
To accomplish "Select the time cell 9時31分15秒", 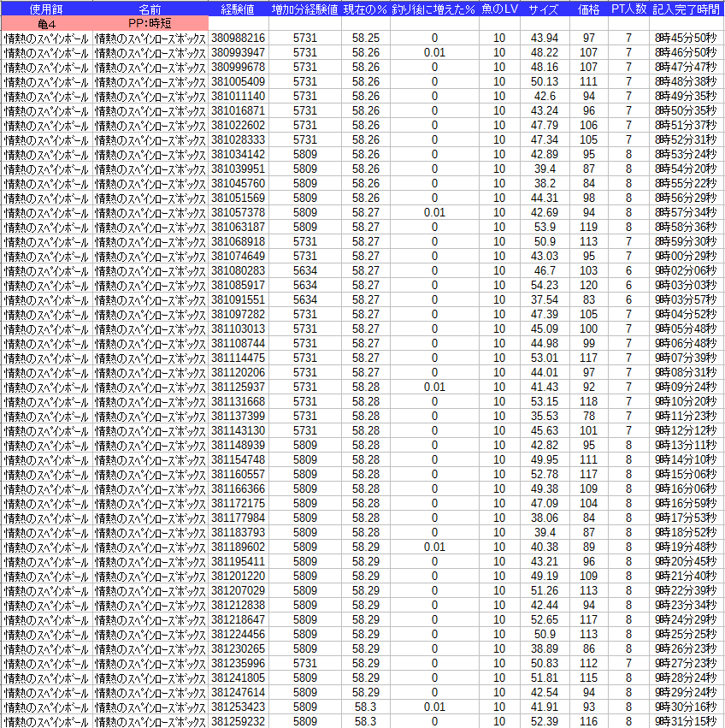I will (686, 721).
